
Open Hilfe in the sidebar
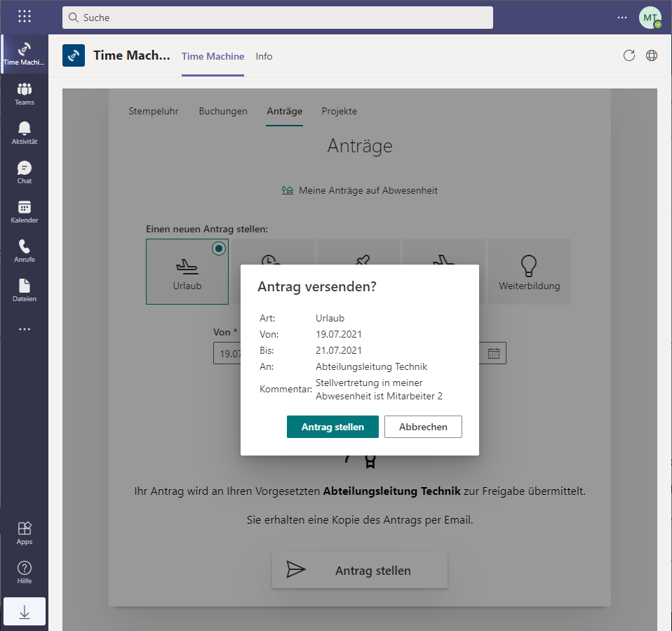(x=25, y=572)
